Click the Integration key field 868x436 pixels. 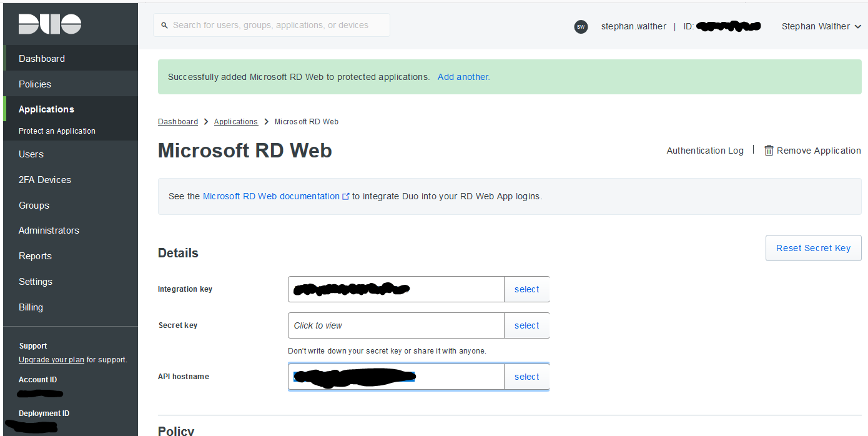(x=396, y=289)
